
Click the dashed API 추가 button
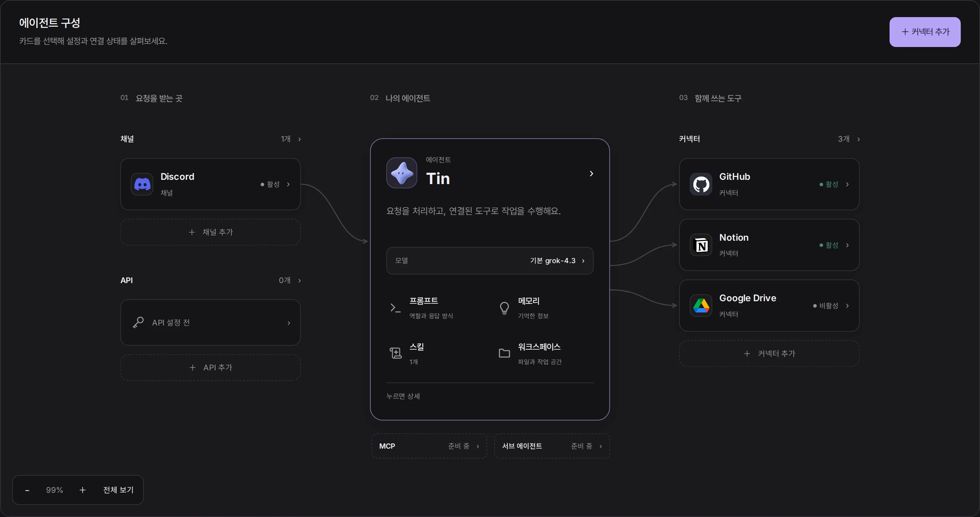pyautogui.click(x=210, y=367)
